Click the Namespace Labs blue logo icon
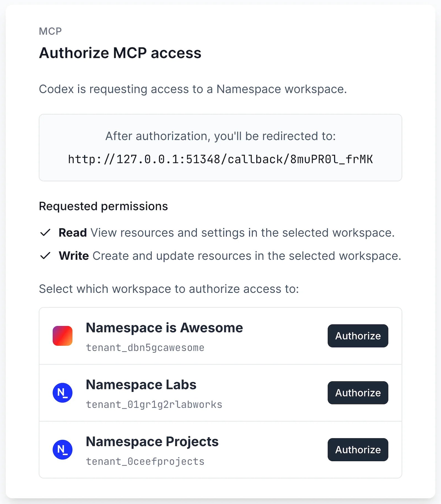The width and height of the screenshot is (441, 504). pyautogui.click(x=63, y=393)
